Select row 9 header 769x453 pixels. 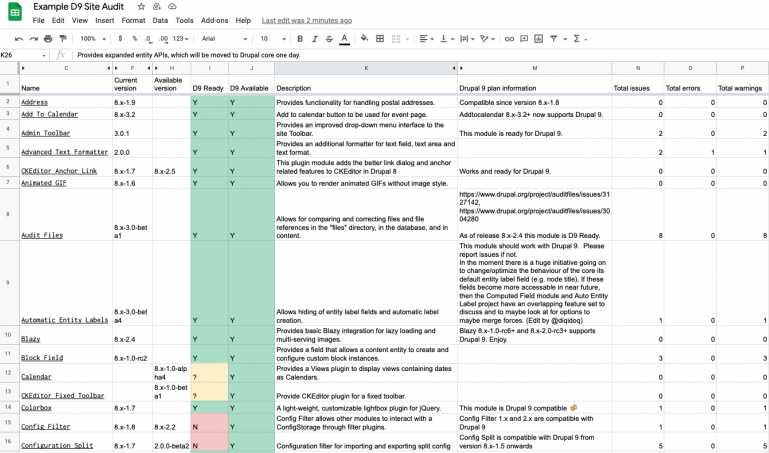click(7, 283)
